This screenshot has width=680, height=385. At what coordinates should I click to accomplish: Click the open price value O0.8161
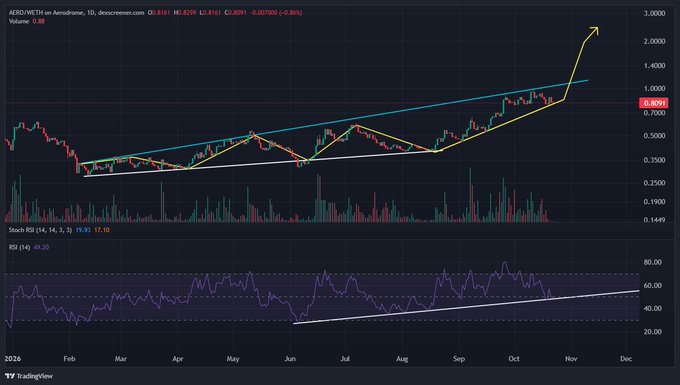coord(159,13)
